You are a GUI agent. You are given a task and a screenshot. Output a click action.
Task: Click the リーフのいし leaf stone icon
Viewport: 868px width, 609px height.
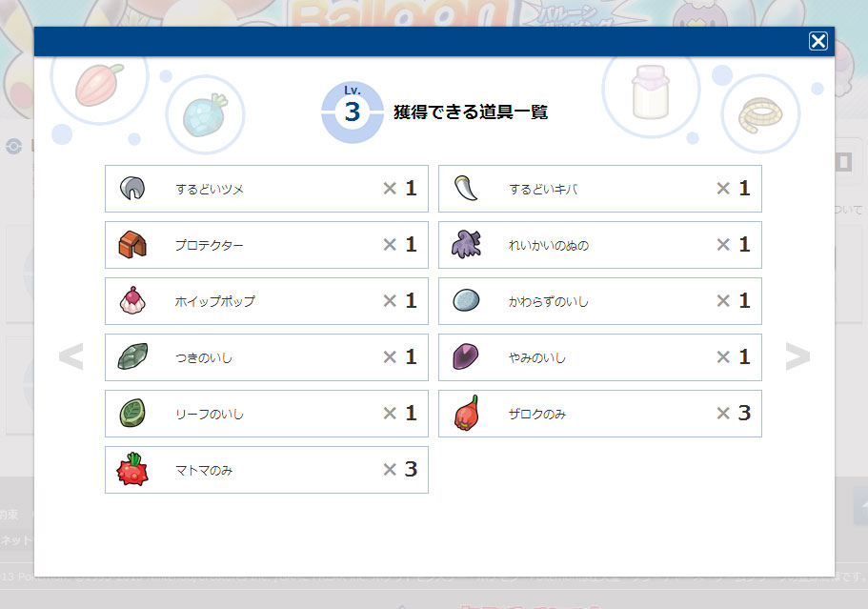[x=132, y=413]
